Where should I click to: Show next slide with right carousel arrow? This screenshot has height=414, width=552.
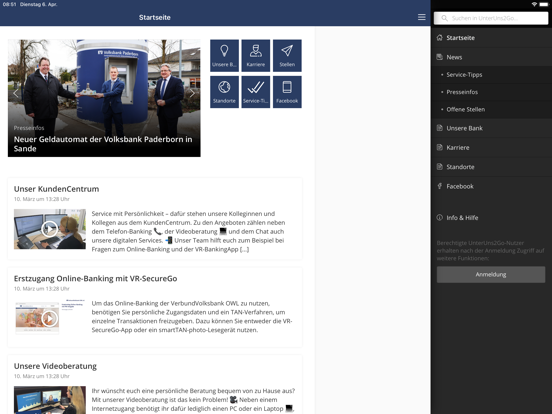click(x=192, y=93)
